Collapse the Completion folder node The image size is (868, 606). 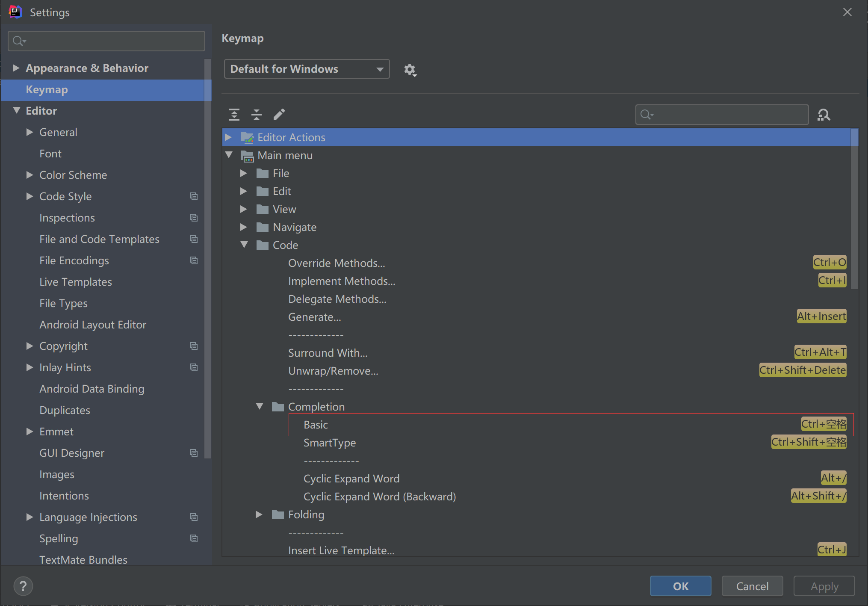(260, 406)
